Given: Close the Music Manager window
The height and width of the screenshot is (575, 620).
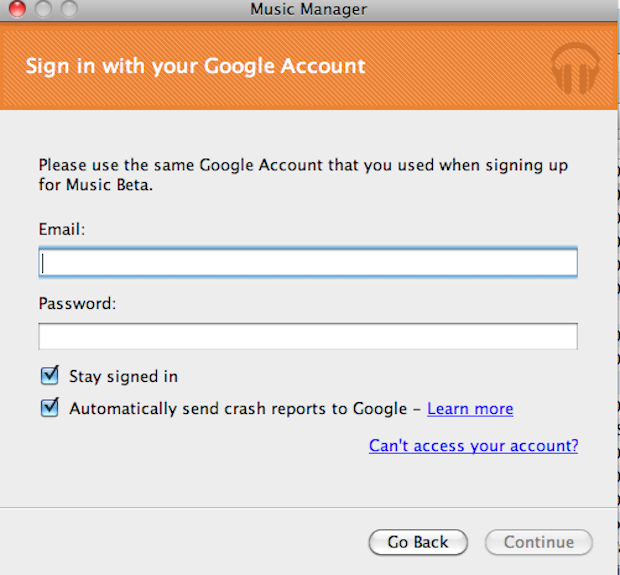Looking at the screenshot, I should point(17,9).
